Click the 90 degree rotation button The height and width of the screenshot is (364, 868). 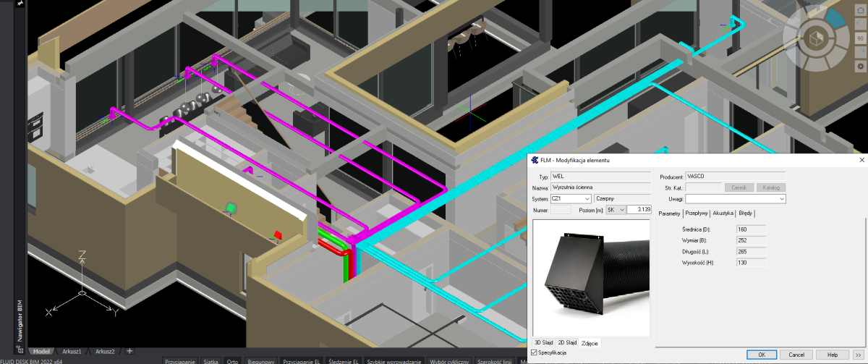[860, 38]
